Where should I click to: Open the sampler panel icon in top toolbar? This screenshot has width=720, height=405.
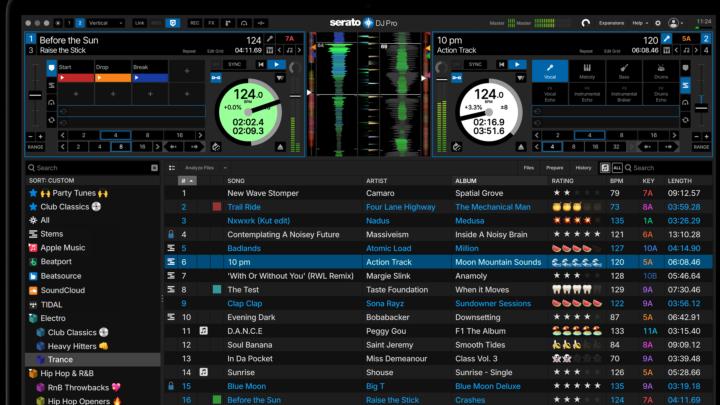point(228,23)
